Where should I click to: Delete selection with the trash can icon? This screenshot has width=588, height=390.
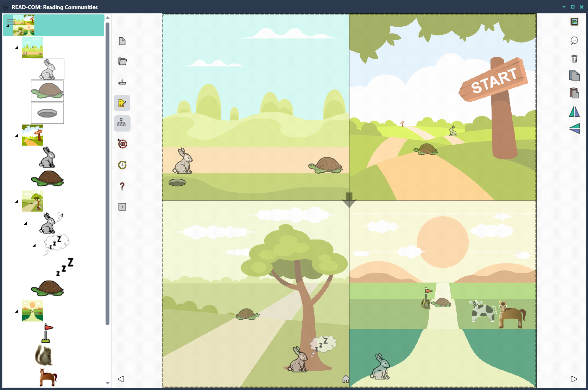pos(574,59)
